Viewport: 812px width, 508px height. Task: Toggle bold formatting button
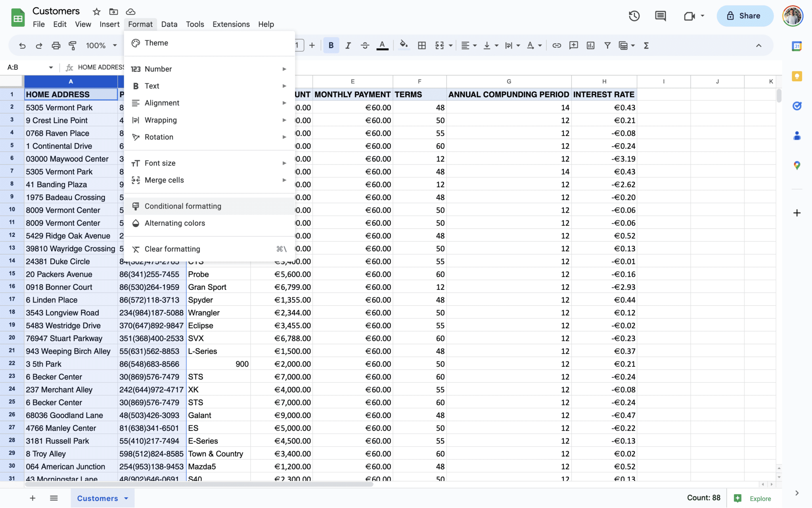click(x=331, y=46)
